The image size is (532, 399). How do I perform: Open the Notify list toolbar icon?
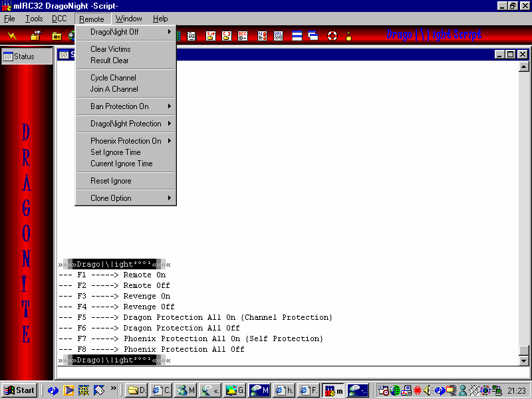(262, 36)
